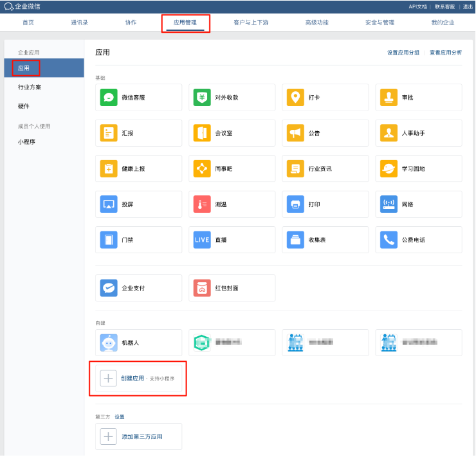Click the API文档 link in header
The height and width of the screenshot is (457, 476).
point(417,6)
